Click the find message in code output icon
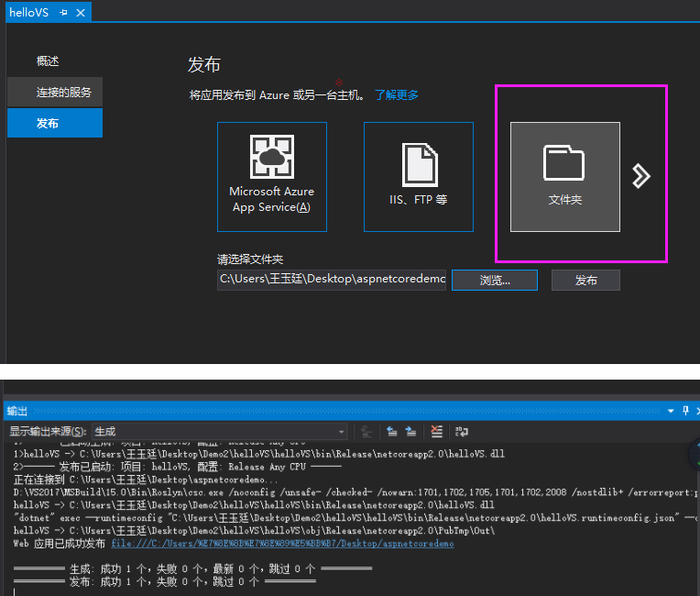This screenshot has height=596, width=700. coord(366,432)
